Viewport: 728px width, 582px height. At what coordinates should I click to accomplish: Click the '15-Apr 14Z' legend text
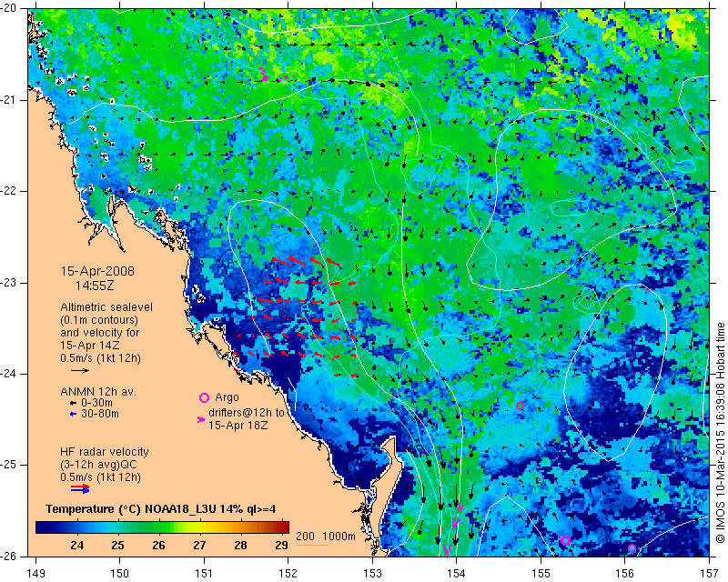tap(89, 346)
